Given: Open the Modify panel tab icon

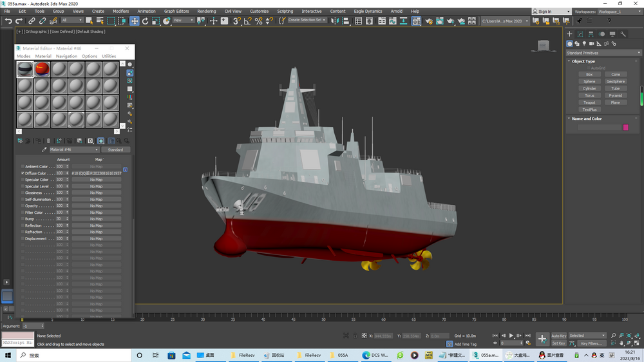Looking at the screenshot, I should (580, 34).
